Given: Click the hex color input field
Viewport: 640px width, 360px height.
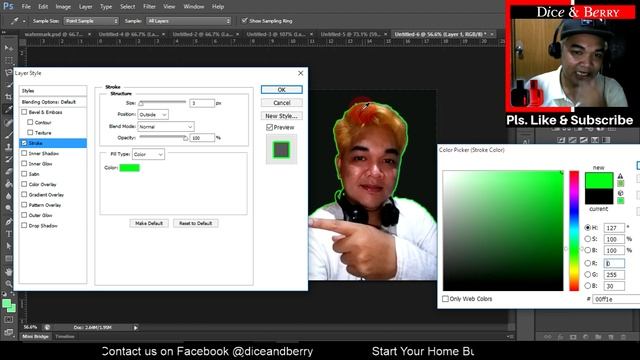Looking at the screenshot, I should pyautogui.click(x=616, y=299).
